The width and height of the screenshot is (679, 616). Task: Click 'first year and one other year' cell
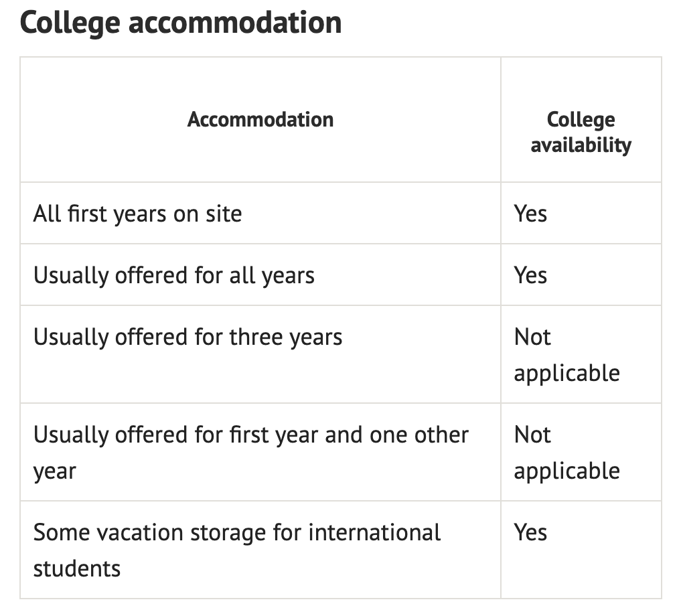tap(251, 453)
